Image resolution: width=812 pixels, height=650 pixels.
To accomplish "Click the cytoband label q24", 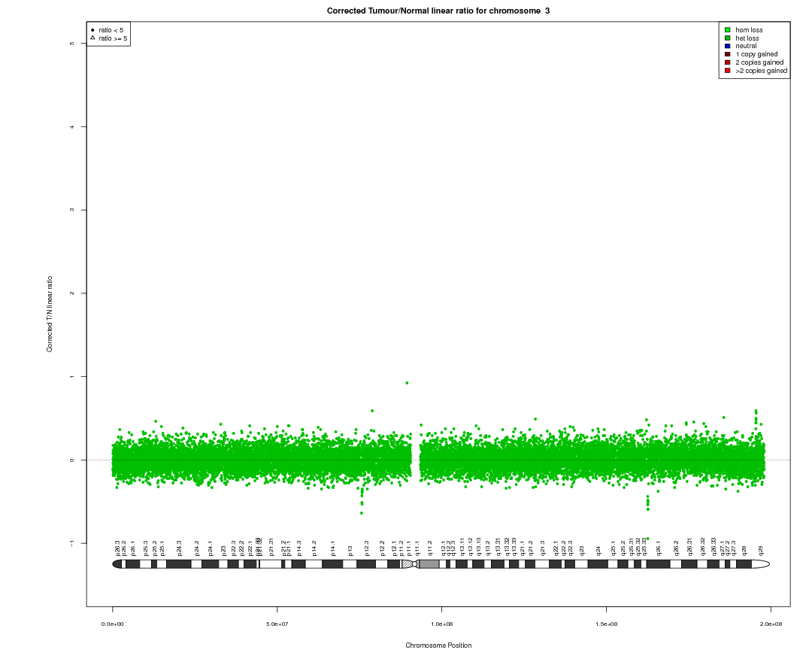I will [598, 551].
